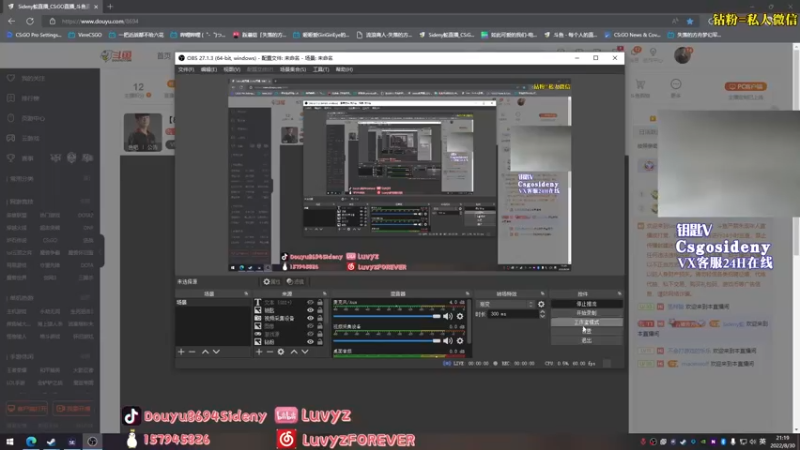Click the Douyu logo on the page header
800x450 pixels.
[116, 56]
